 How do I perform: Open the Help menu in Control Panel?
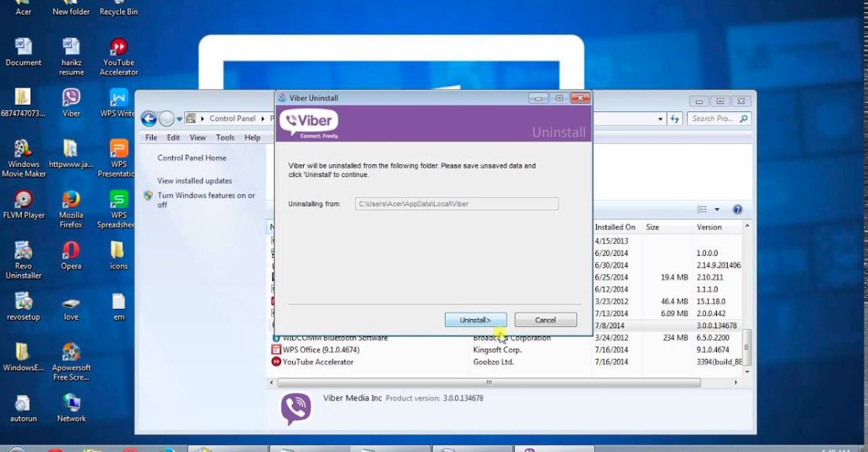click(252, 137)
